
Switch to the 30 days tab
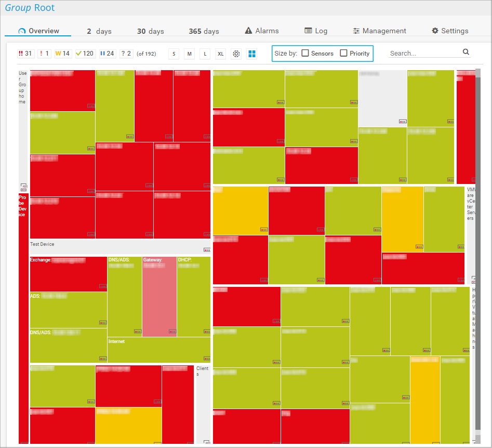pos(150,32)
